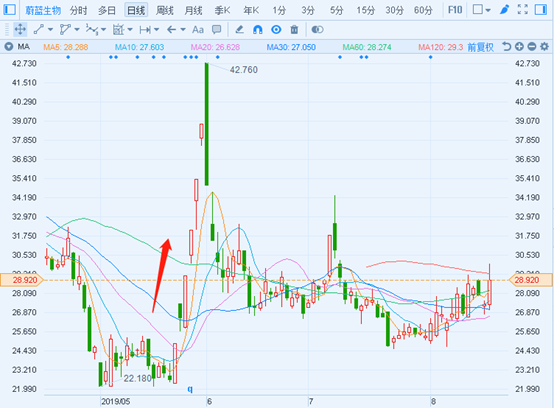This screenshot has height=408, width=554.
Task: Click MA5: 28.288 label
Action: click(x=66, y=47)
